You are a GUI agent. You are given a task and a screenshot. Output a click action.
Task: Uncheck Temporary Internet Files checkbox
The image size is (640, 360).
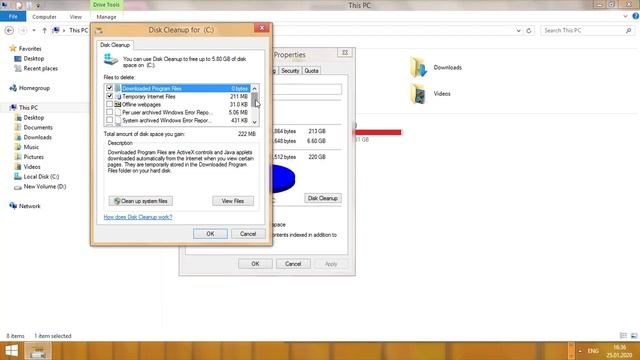(x=109, y=96)
